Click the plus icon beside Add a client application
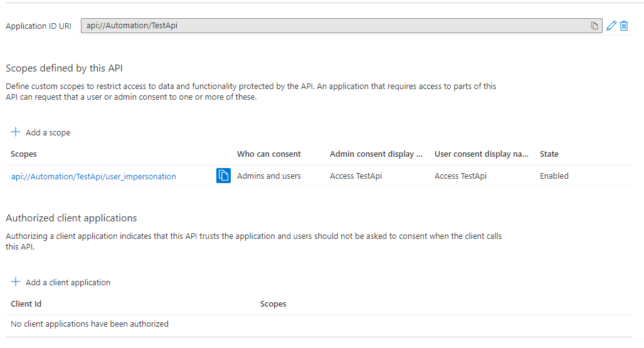644x348 pixels. (16, 282)
